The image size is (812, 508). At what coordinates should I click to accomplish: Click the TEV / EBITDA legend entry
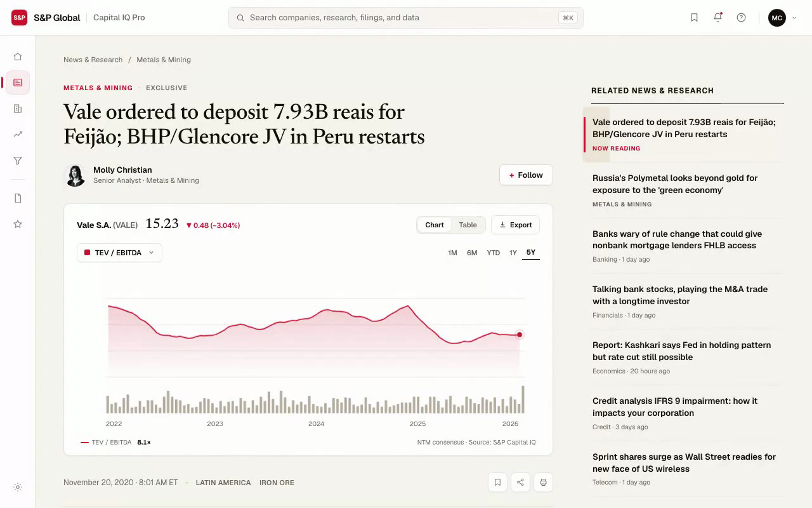(x=115, y=442)
